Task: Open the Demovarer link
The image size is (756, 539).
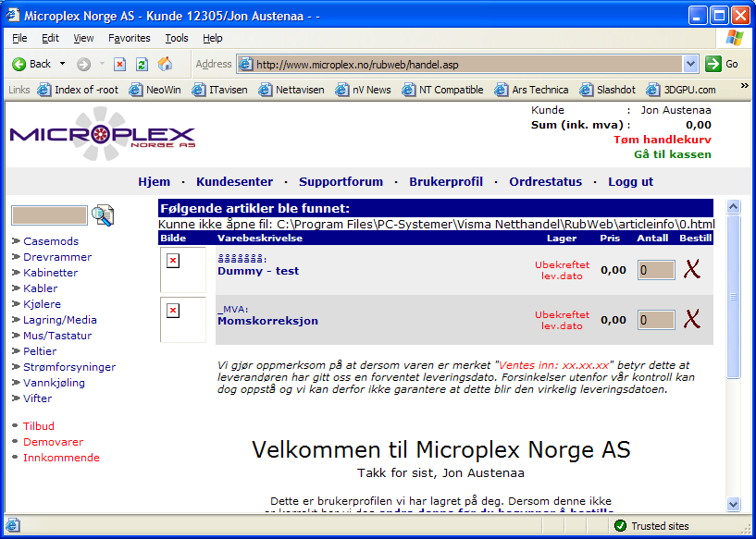Action: click(53, 442)
